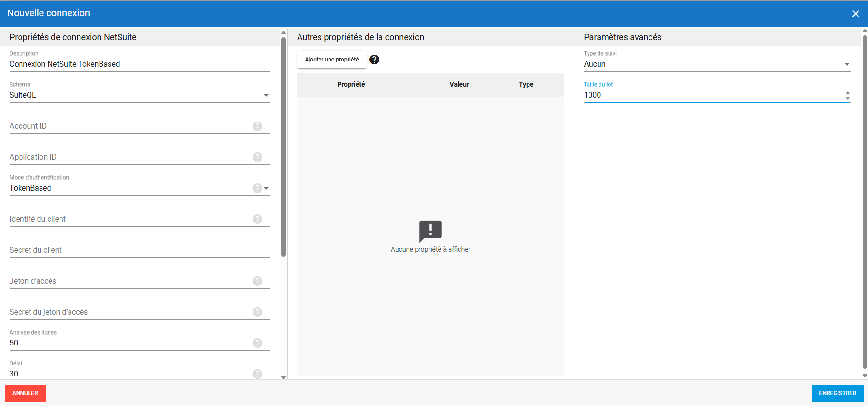The height and width of the screenshot is (406, 868).
Task: Click Paramètres avancés heading
Action: click(x=622, y=37)
